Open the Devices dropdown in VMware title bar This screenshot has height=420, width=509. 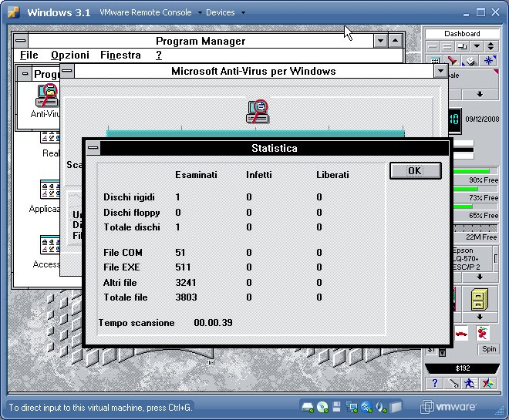point(224,12)
